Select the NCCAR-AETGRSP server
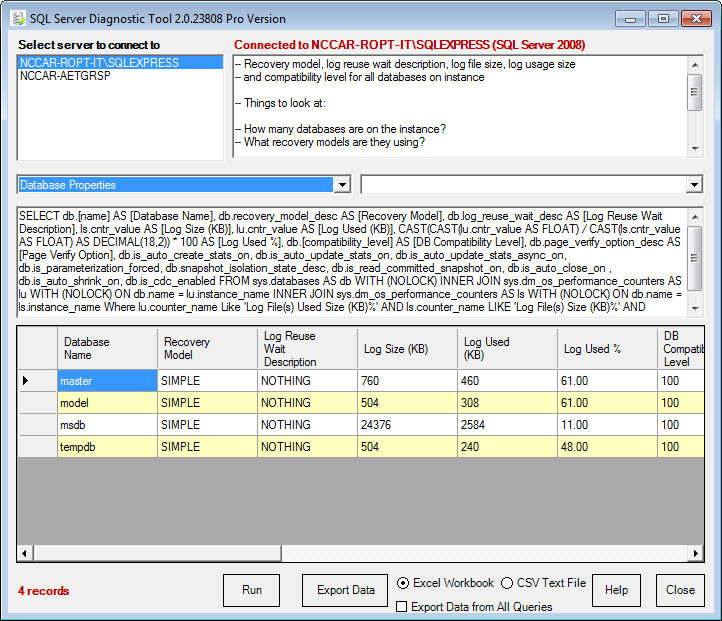 click(65, 76)
